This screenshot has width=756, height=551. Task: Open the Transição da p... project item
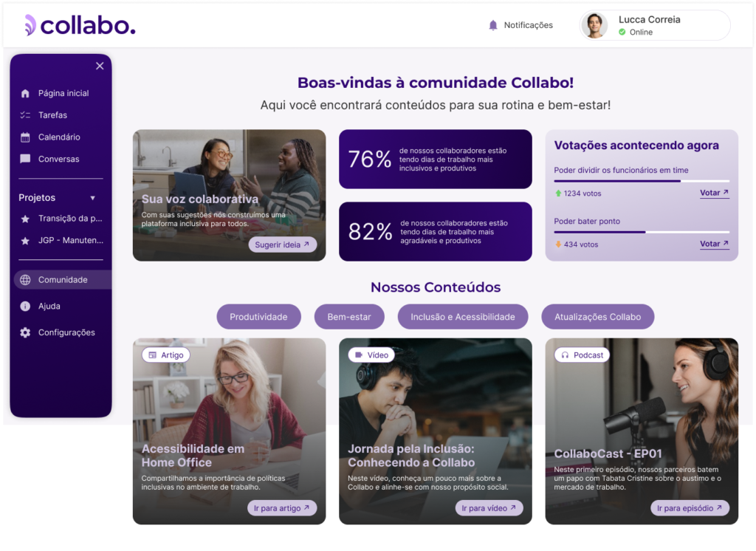[61, 219]
